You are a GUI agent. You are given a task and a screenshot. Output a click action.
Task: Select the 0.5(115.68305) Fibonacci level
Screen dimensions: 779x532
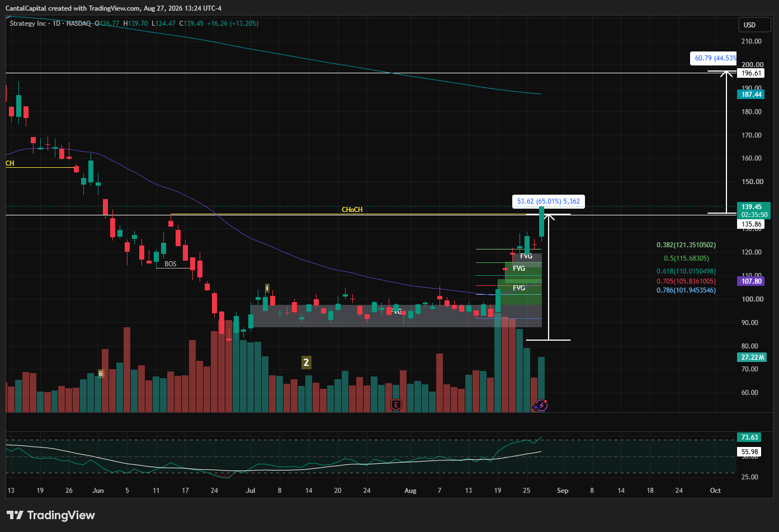[x=686, y=258]
